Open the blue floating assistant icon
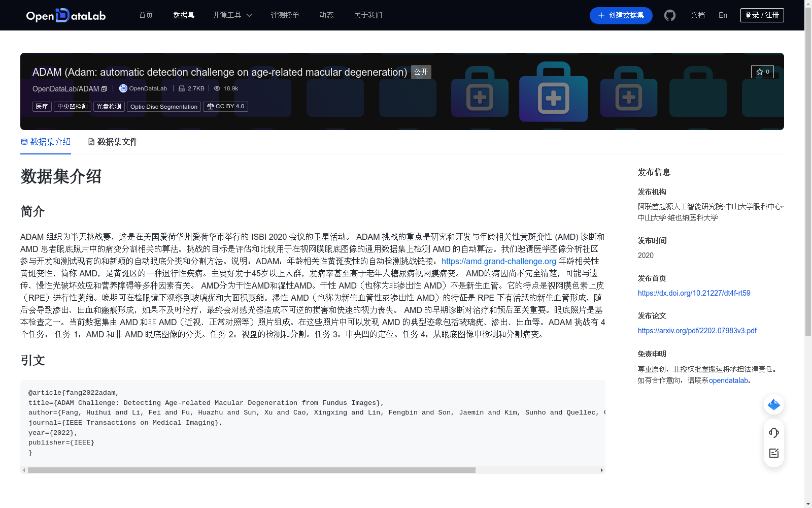 pos(774,404)
